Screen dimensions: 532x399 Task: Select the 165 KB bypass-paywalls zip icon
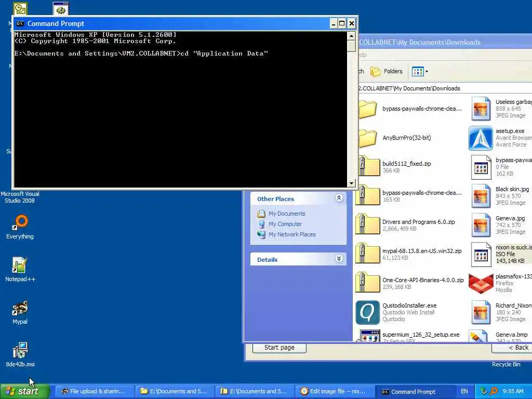click(368, 195)
